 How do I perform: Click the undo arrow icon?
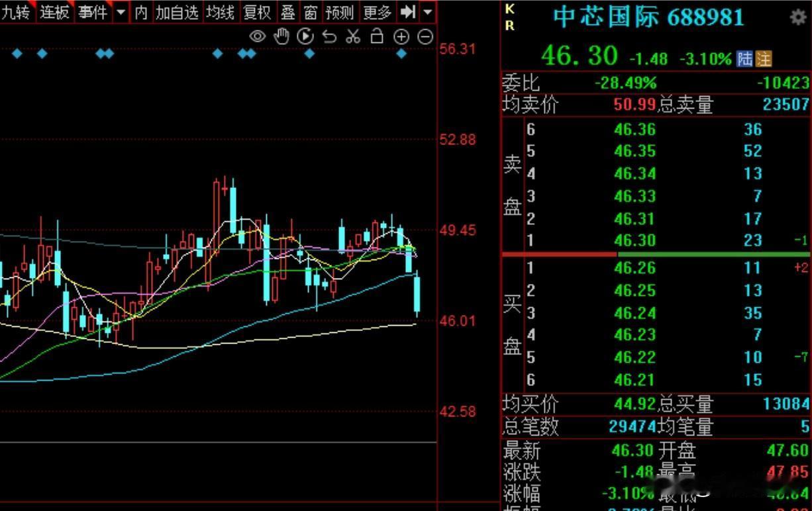point(329,37)
